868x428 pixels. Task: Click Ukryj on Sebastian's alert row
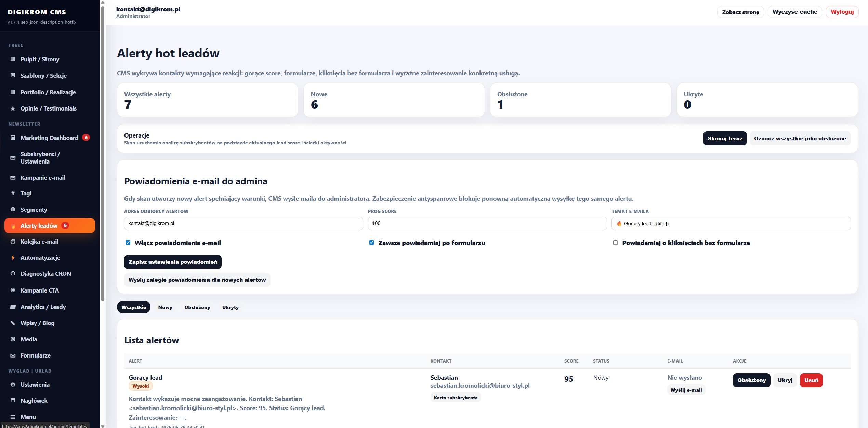click(785, 380)
